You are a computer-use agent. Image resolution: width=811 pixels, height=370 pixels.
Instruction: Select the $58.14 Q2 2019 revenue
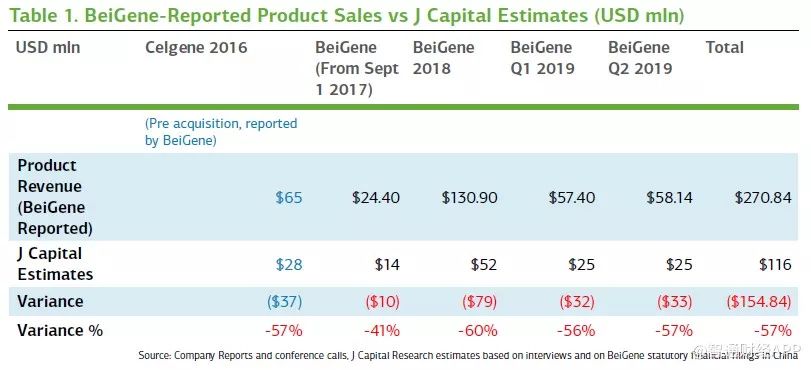pos(669,198)
